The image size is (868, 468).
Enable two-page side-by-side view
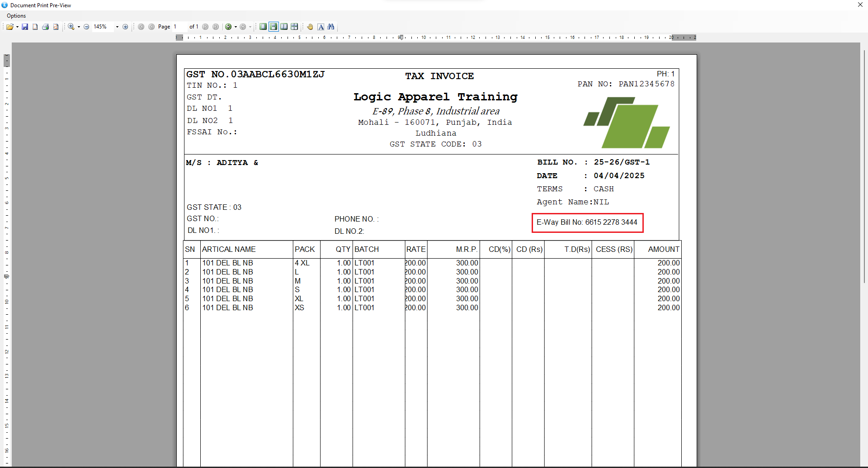point(284,27)
